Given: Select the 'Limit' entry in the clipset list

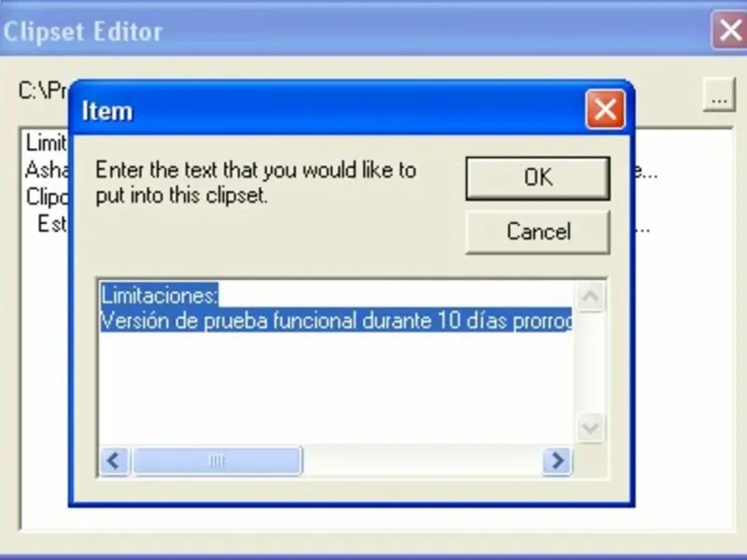Looking at the screenshot, I should 46,143.
